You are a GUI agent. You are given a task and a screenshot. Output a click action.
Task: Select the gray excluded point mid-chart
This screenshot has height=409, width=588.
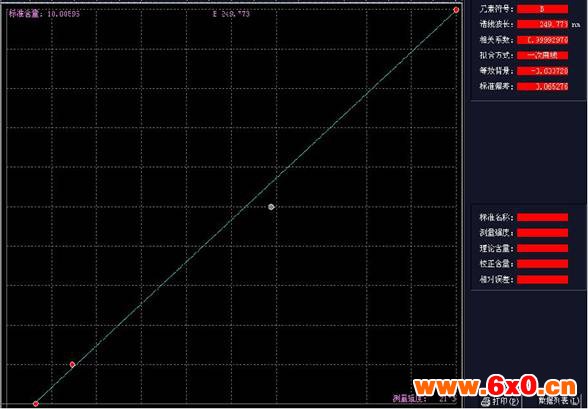271,207
